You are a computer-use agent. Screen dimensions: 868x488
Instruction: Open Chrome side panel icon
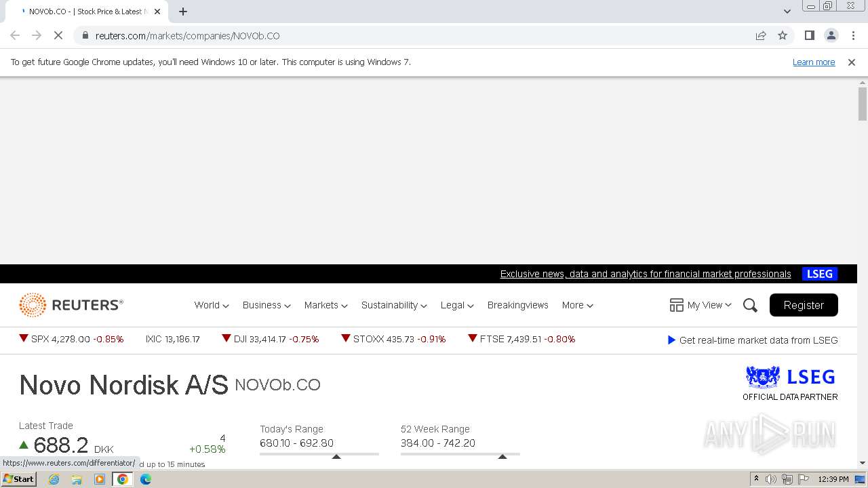(809, 35)
